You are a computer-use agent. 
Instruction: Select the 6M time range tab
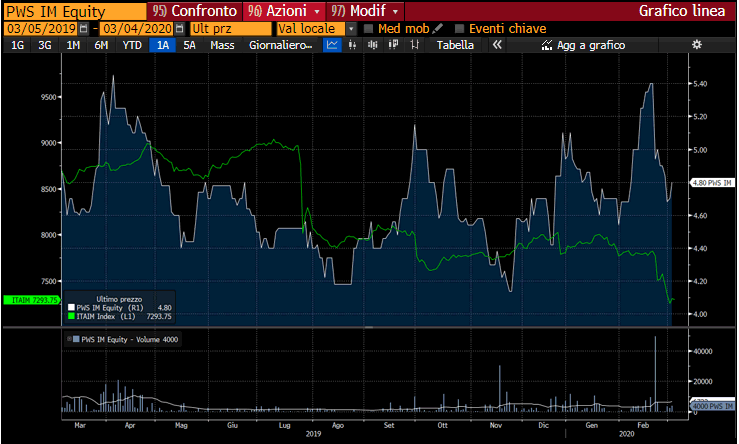[x=101, y=45]
